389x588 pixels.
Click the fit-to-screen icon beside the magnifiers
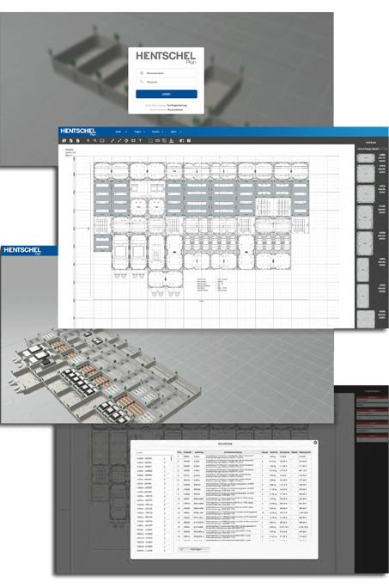click(102, 141)
